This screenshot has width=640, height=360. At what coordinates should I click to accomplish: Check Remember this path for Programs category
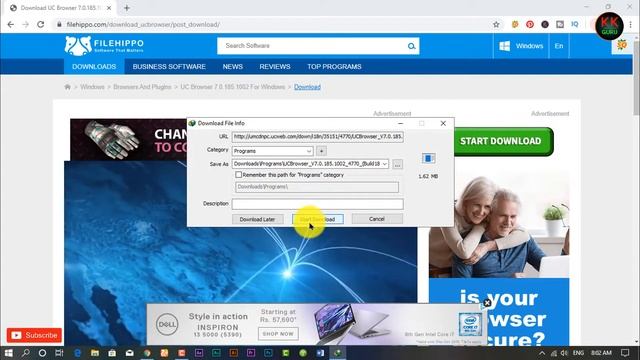[238, 175]
